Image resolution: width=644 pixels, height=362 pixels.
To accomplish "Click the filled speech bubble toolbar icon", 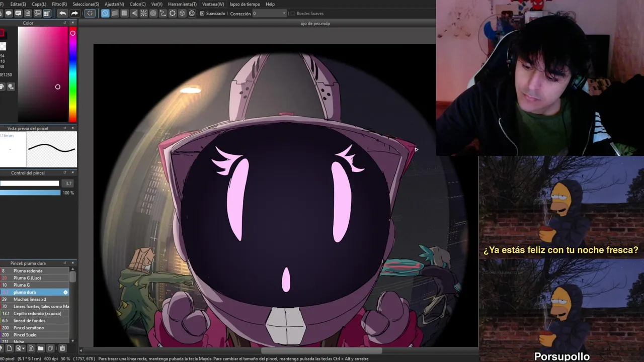I will (9, 14).
